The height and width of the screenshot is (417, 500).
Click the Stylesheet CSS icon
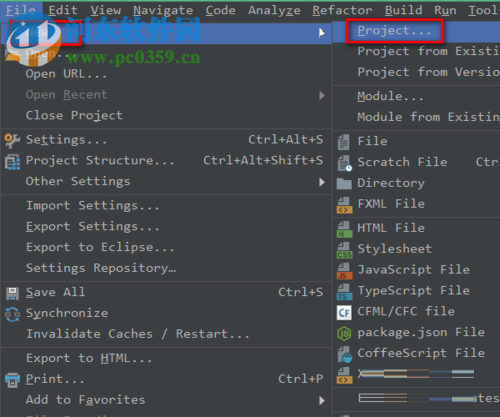coord(344,250)
